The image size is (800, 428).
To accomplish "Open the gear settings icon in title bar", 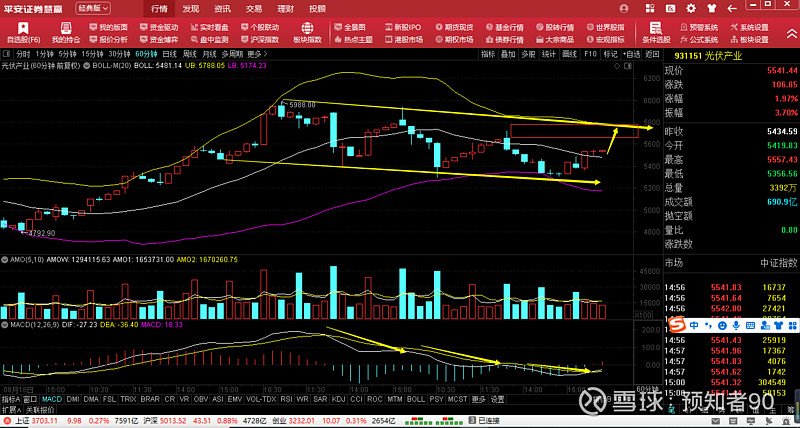I will [691, 9].
